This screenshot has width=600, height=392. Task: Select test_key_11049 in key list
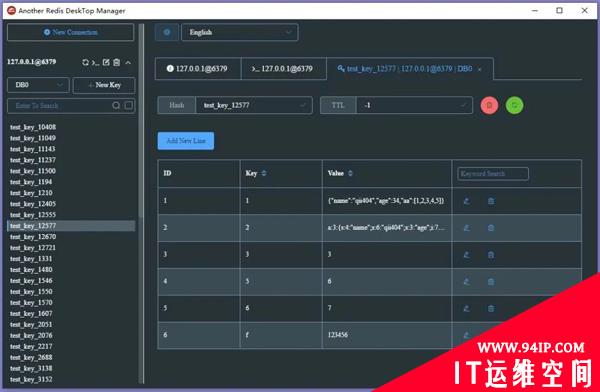[71, 138]
